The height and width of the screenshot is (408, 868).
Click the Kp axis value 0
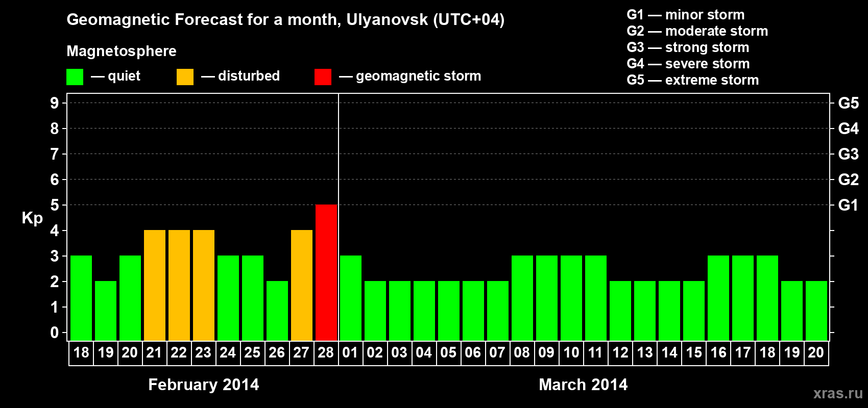point(55,333)
